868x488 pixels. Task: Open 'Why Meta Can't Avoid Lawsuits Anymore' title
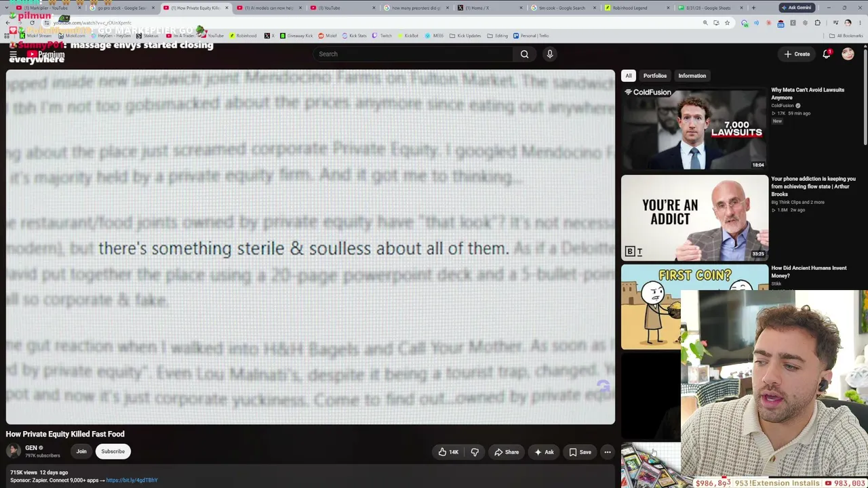click(808, 94)
